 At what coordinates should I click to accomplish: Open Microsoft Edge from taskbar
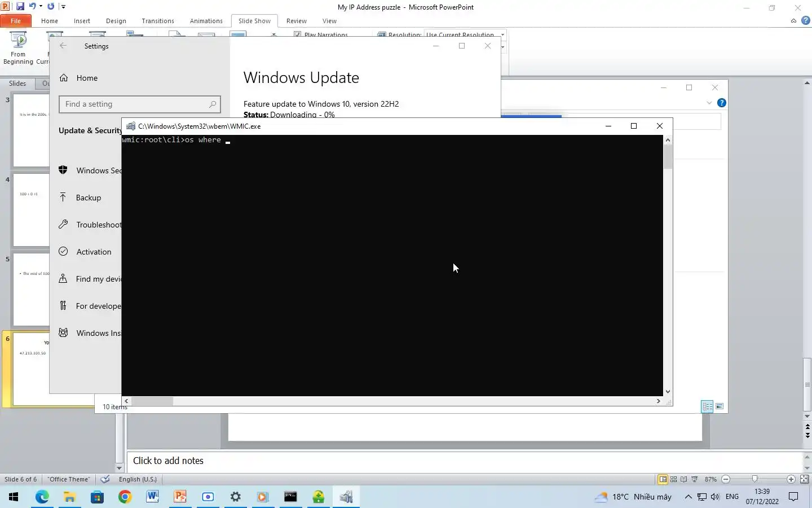[x=42, y=497]
